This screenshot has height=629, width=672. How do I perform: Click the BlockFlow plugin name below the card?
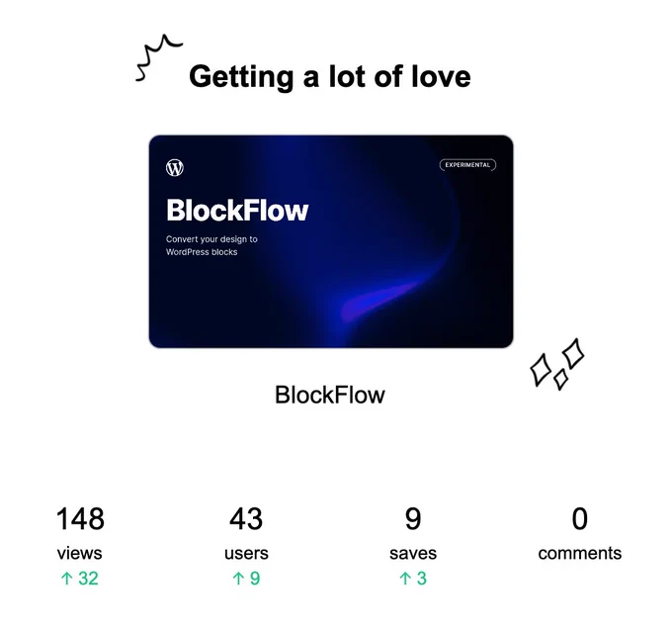tap(329, 395)
